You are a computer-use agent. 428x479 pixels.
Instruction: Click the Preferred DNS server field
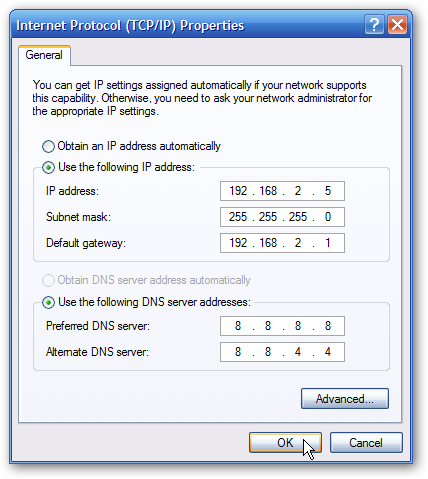click(282, 326)
